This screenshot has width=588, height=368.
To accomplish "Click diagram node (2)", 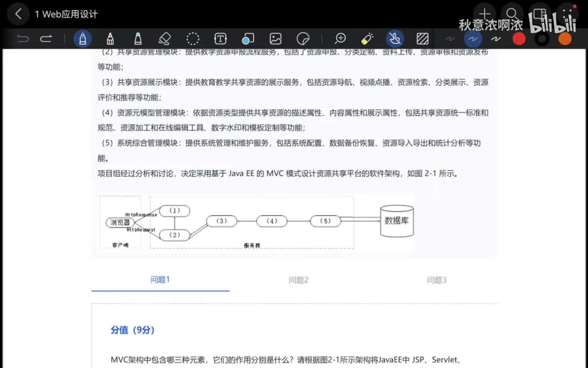I will (x=175, y=235).
